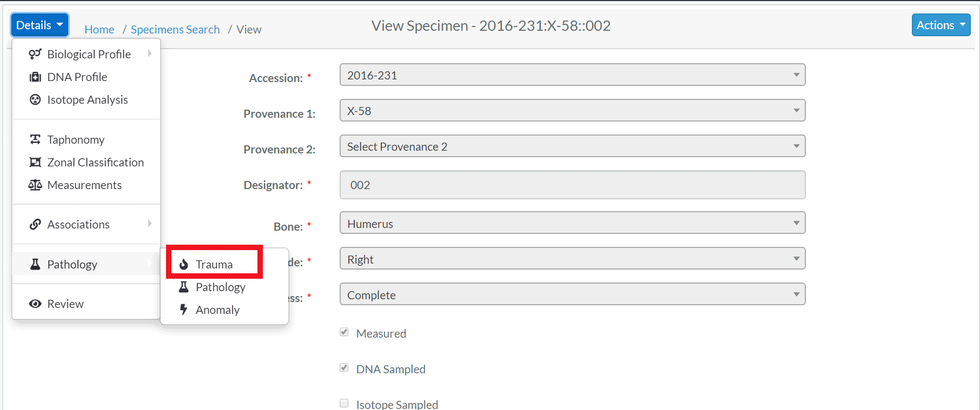Click the Designator field containing 002

click(573, 185)
